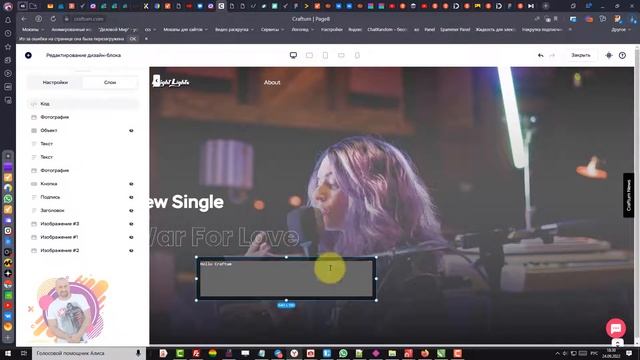Expand the Другое bookmarks folder
640x360 pixels.
(x=620, y=30)
